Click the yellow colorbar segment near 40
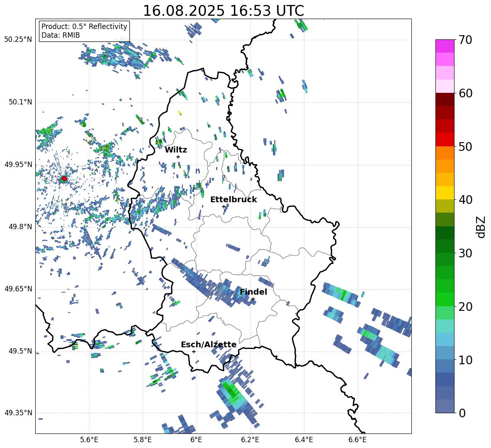The image size is (491, 448). pos(445,193)
